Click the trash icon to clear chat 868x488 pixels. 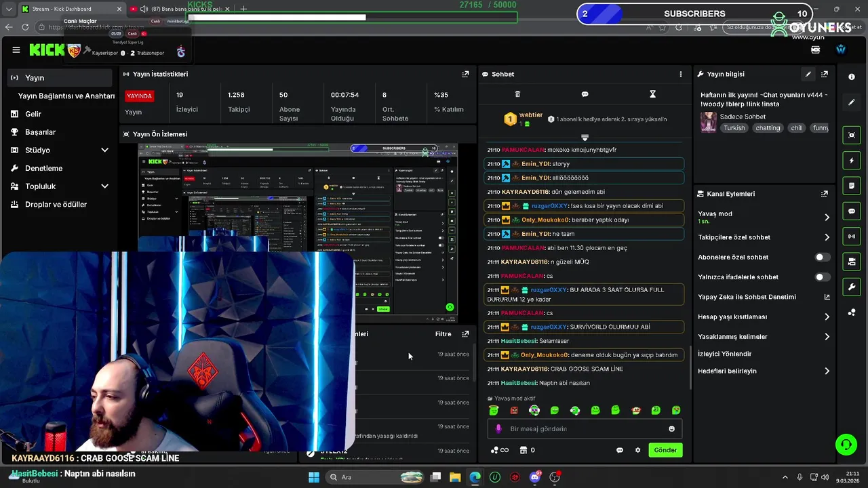[517, 94]
